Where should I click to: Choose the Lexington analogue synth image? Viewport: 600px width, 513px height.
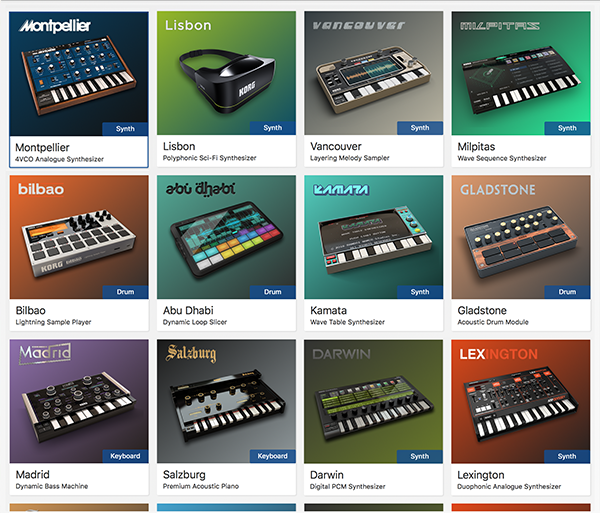point(521,401)
